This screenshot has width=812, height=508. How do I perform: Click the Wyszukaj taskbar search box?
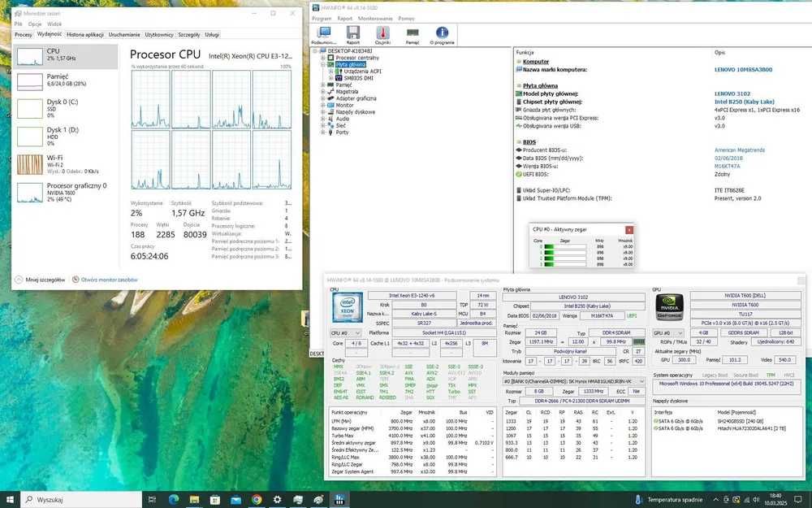80,500
